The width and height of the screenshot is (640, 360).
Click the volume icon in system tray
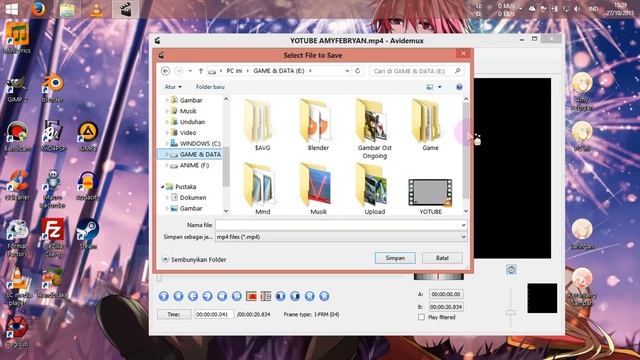coord(577,9)
